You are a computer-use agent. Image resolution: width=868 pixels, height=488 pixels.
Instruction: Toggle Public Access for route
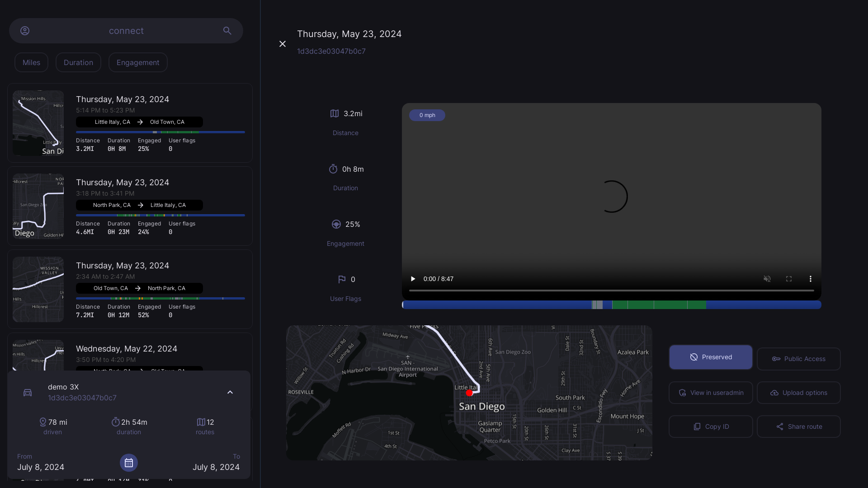[798, 359]
